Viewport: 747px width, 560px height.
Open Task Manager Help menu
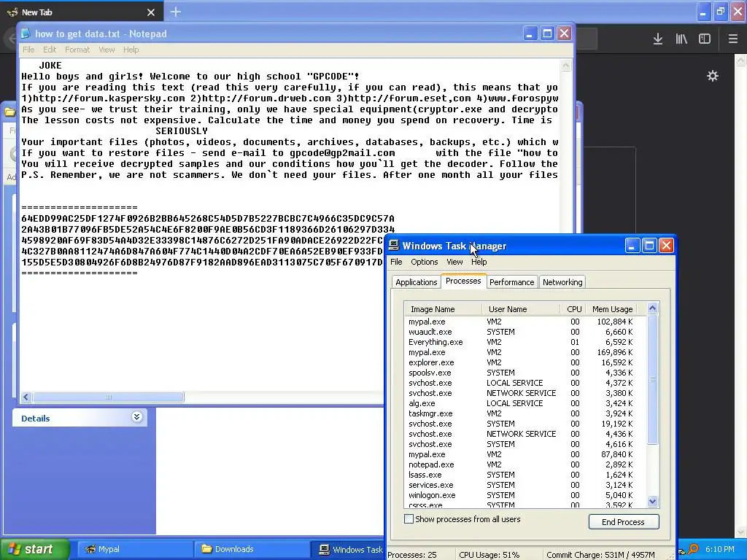pyautogui.click(x=479, y=262)
